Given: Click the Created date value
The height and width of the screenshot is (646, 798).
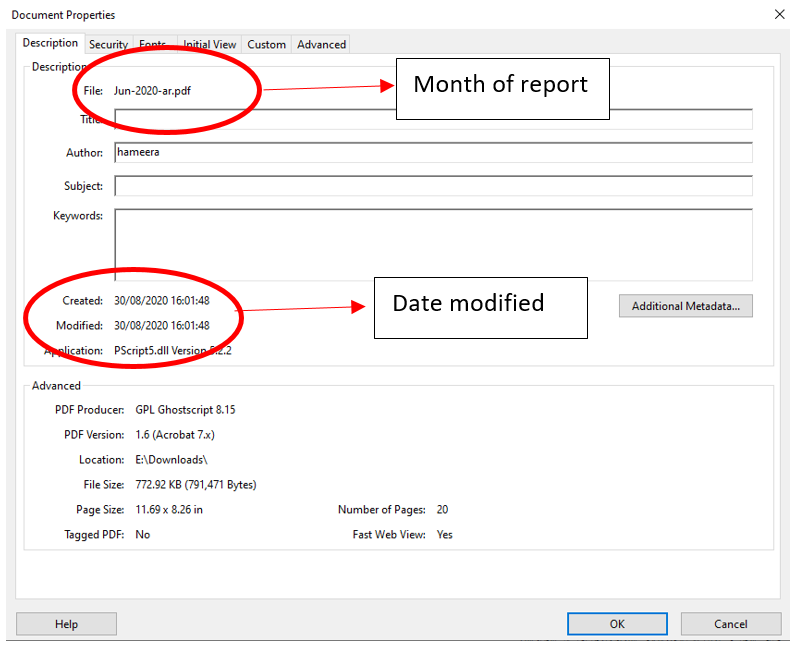Looking at the screenshot, I should (x=162, y=300).
